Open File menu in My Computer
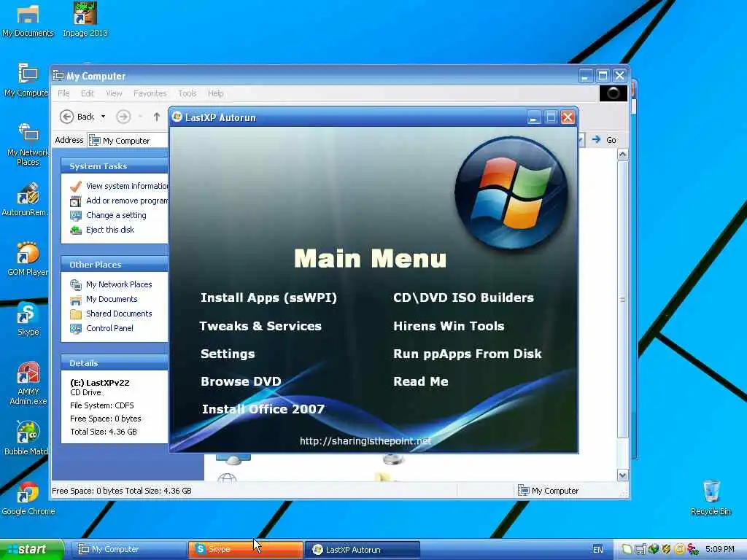Viewport: 747px width, 560px height. click(x=64, y=93)
